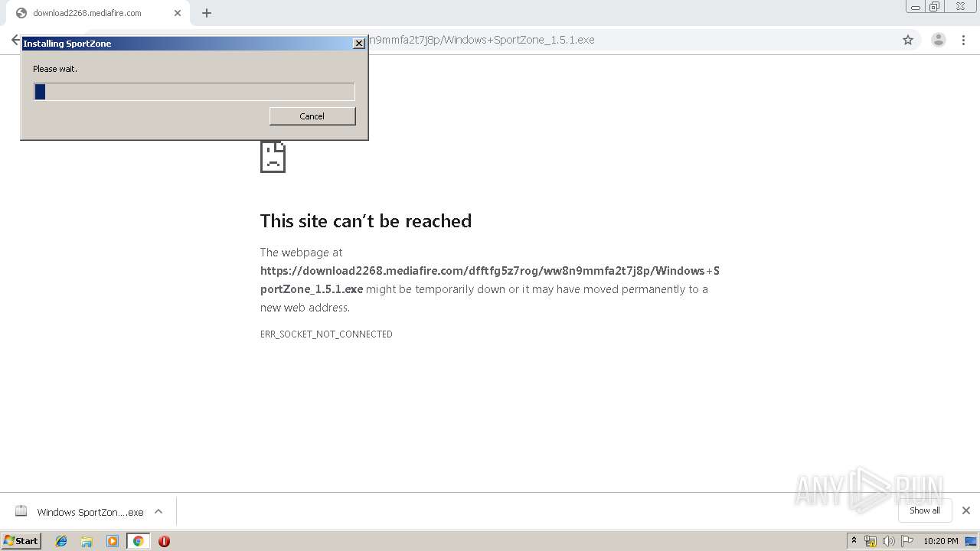This screenshot has width=980, height=551.
Task: Go back to the previous page
Action: [15, 40]
